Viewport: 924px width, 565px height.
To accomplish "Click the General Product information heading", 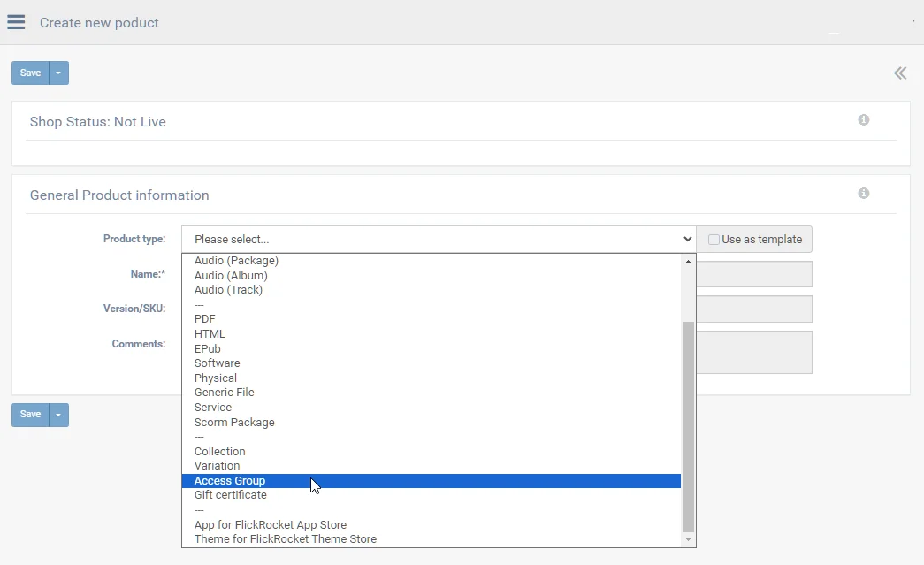I will coord(119,195).
